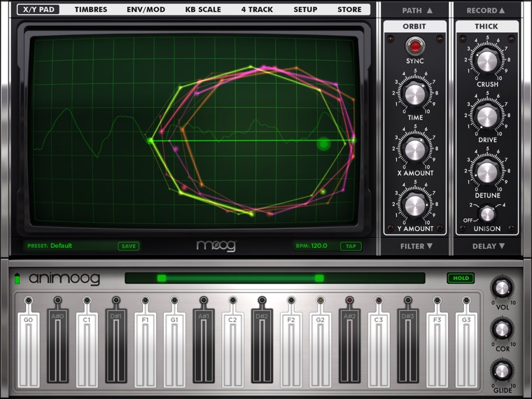This screenshot has width=532, height=399.
Task: Click the THICK module title
Action: coord(486,26)
